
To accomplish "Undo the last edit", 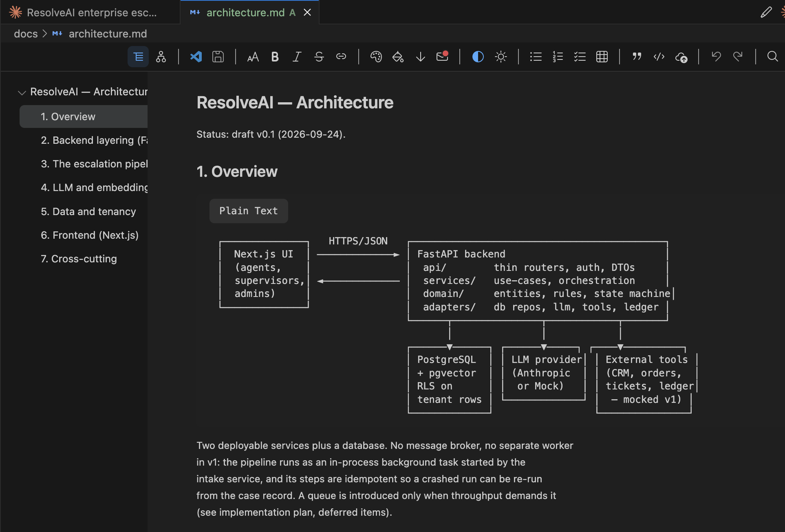I will [x=716, y=57].
